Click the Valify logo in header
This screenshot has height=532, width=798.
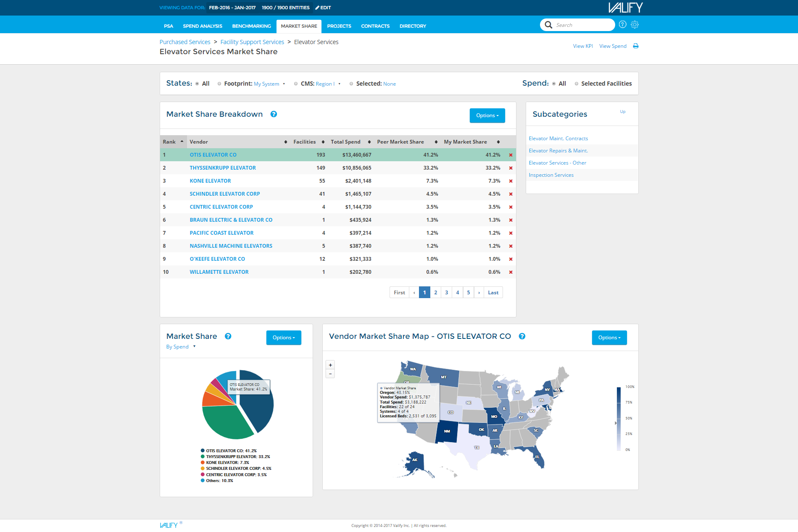coord(625,8)
